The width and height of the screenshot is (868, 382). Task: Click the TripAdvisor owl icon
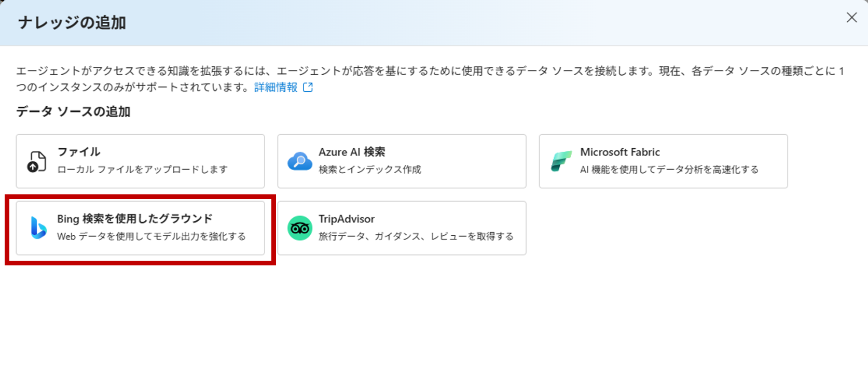pyautogui.click(x=300, y=228)
